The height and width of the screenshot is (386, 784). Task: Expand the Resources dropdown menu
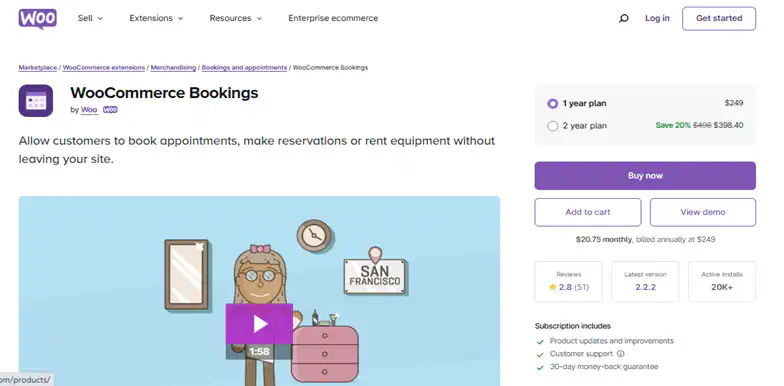[236, 18]
